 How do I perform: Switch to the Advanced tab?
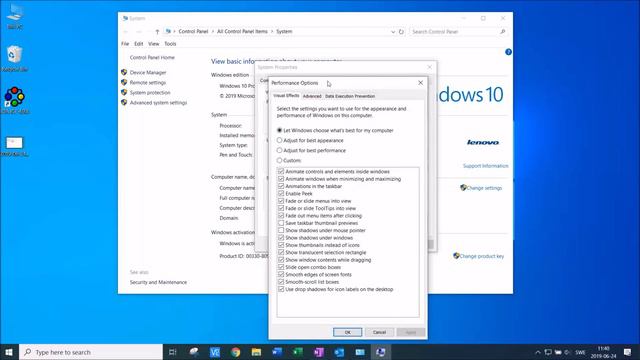[312, 96]
